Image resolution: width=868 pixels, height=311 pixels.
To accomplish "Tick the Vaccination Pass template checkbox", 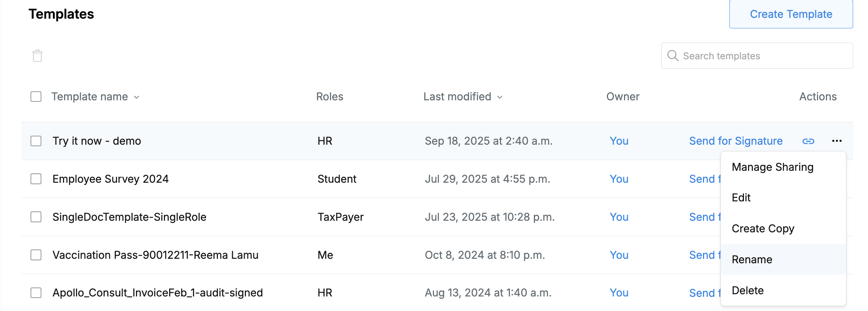I will pos(36,255).
